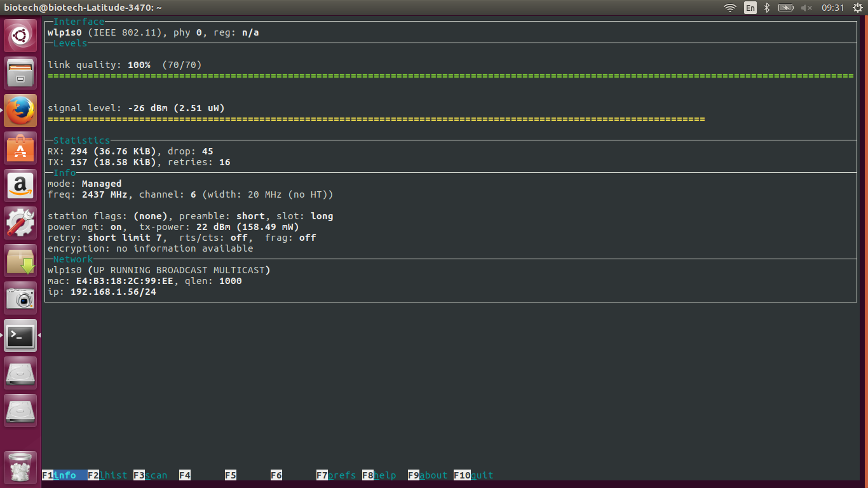Open the Amazon launcher icon
Screen dimensions: 868x488
20,185
